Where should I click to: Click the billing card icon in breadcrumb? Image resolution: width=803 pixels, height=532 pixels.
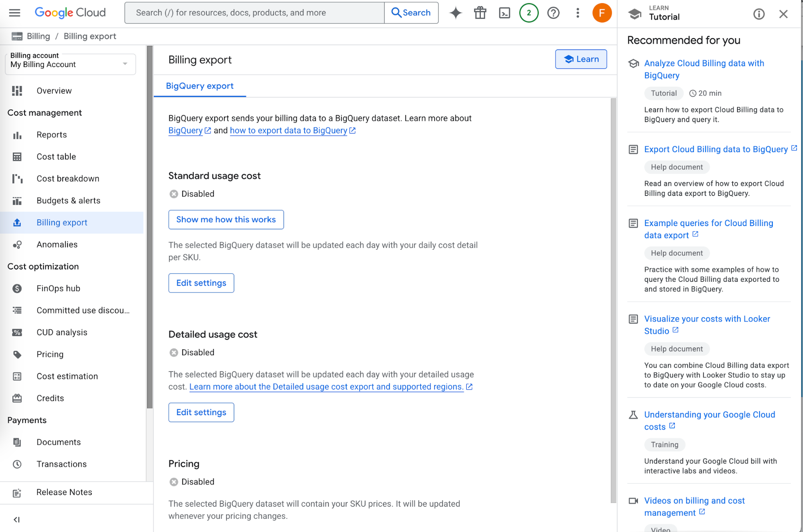pos(17,36)
